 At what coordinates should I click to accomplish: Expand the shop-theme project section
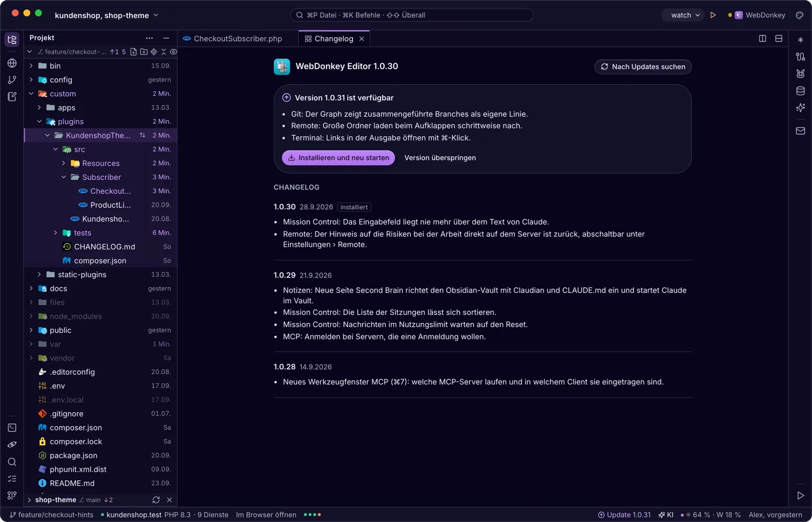(29, 500)
